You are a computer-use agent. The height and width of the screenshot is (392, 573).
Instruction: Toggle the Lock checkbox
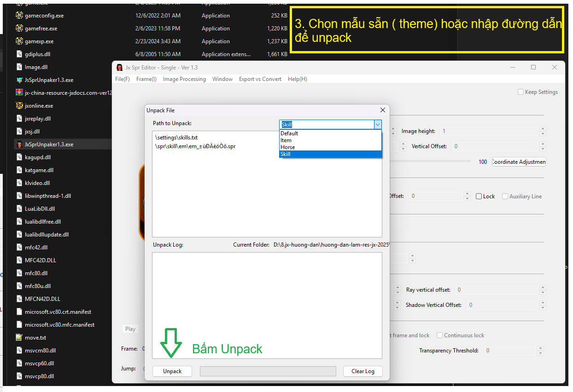pos(479,196)
